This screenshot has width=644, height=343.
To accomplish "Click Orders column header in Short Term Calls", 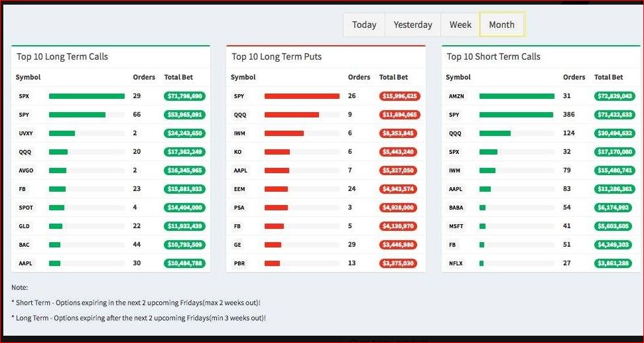I will 574,77.
